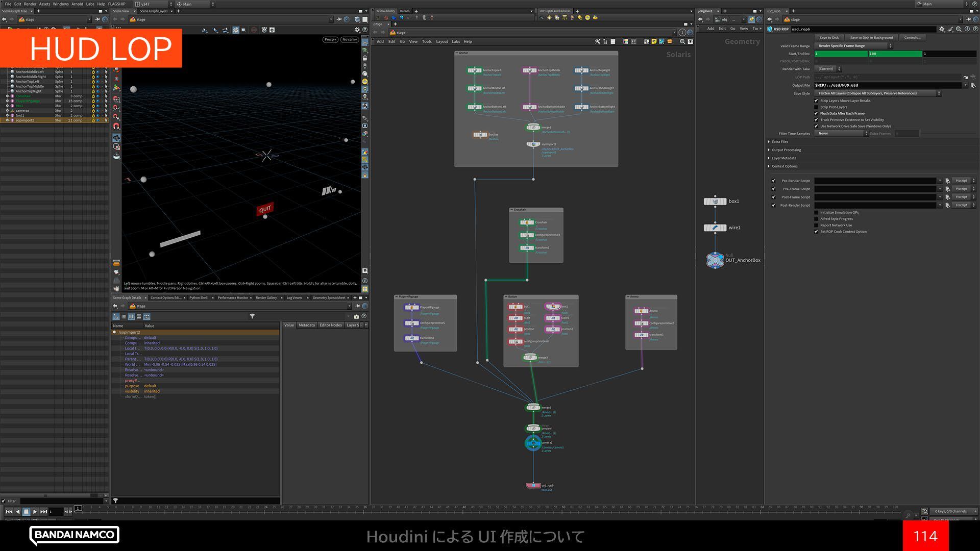This screenshot has height=551, width=980.
Task: Disable Strip Layers Above Layer Breaks
Action: (x=816, y=101)
